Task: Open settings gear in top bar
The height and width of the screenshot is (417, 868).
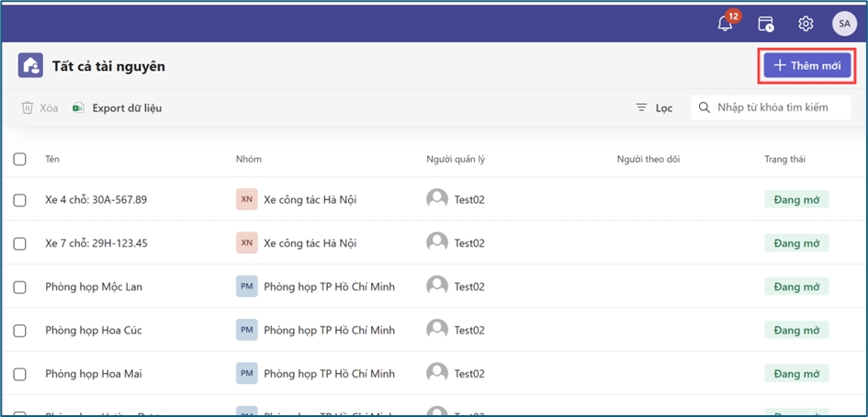Action: (x=806, y=24)
